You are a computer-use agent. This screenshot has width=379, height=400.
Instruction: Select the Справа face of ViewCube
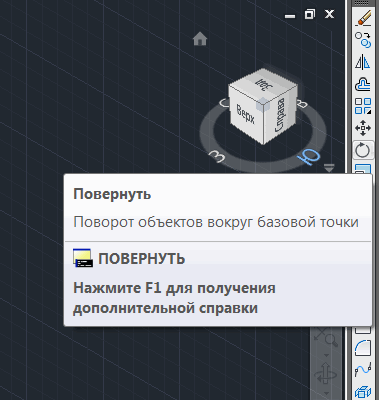point(281,115)
